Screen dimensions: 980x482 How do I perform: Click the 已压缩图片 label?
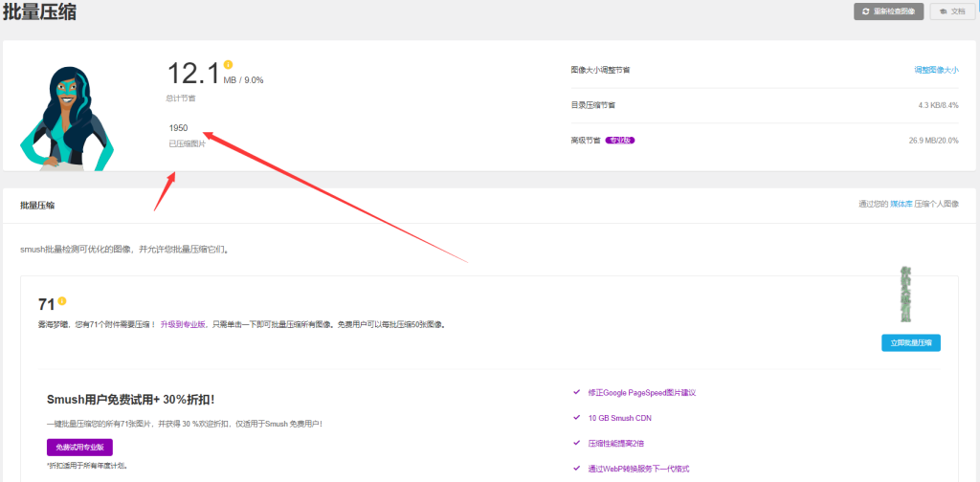click(187, 144)
